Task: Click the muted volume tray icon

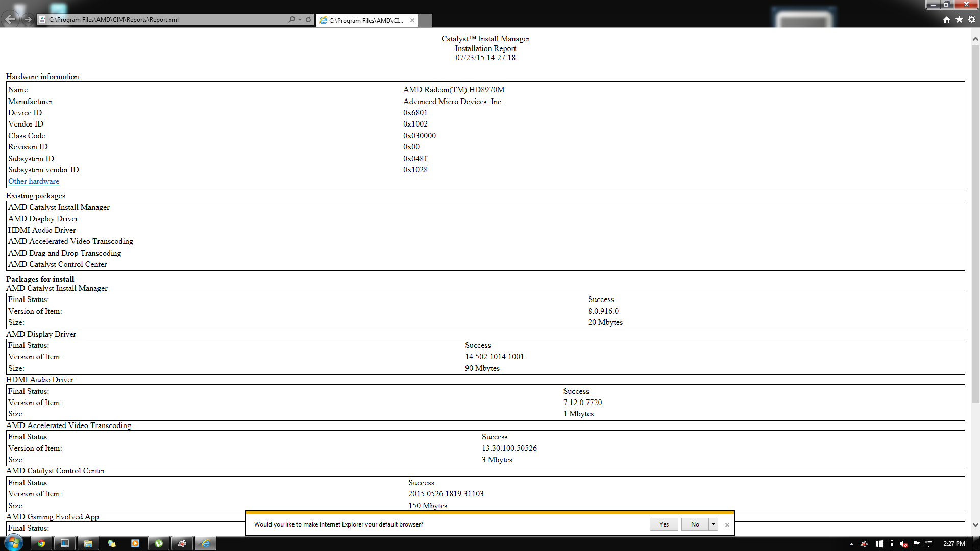Action: click(x=904, y=544)
